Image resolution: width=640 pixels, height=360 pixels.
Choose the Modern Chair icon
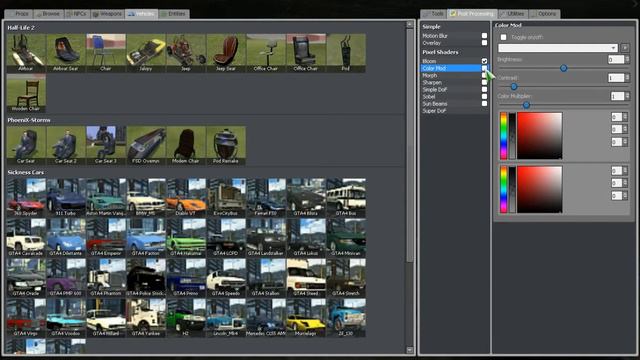pyautogui.click(x=186, y=145)
